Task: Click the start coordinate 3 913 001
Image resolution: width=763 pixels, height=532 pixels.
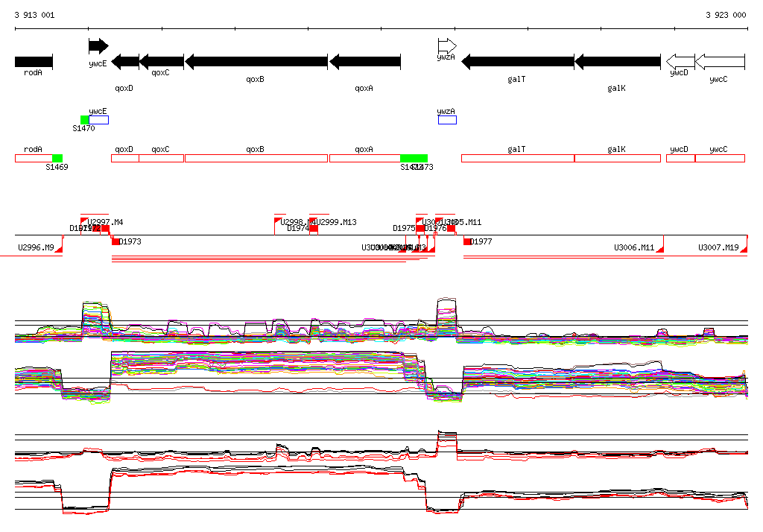Action: point(34,15)
